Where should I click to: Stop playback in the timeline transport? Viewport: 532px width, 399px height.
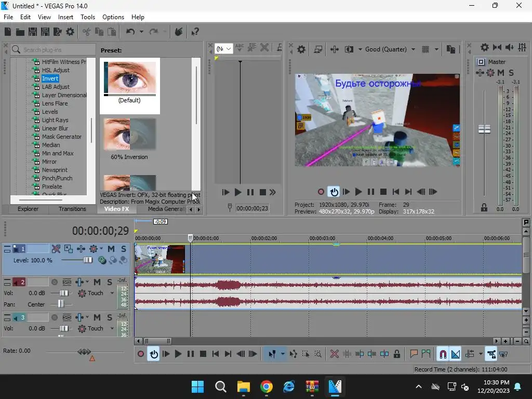(203, 354)
